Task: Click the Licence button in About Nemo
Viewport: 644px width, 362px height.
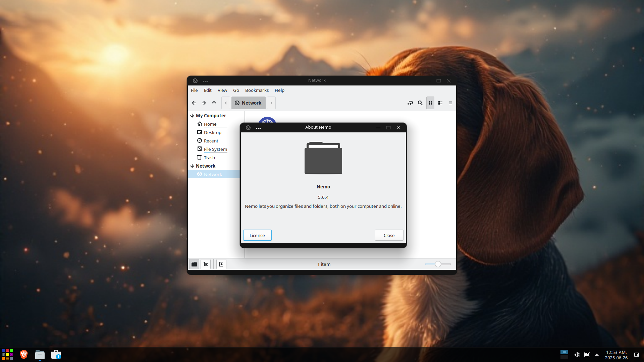Action: 257,235
